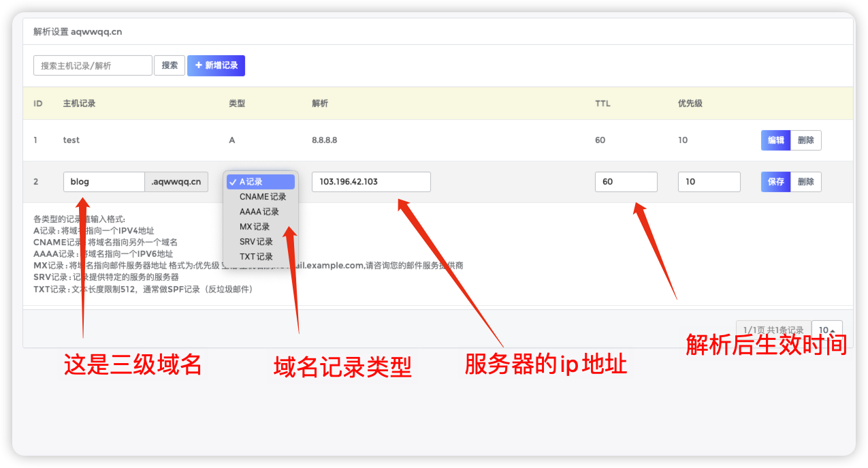Click the .aqwwqq.cn domain suffix label

click(176, 182)
